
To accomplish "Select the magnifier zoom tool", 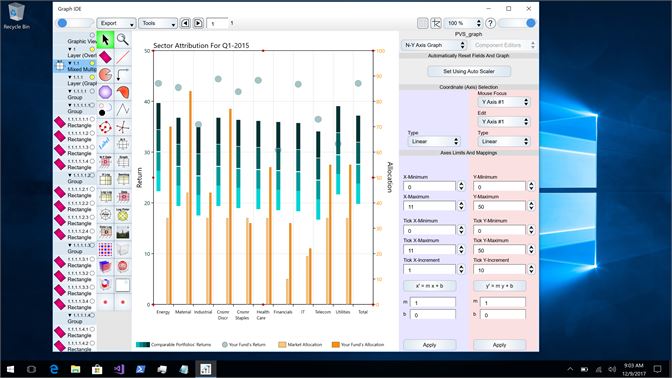I will [x=123, y=39].
